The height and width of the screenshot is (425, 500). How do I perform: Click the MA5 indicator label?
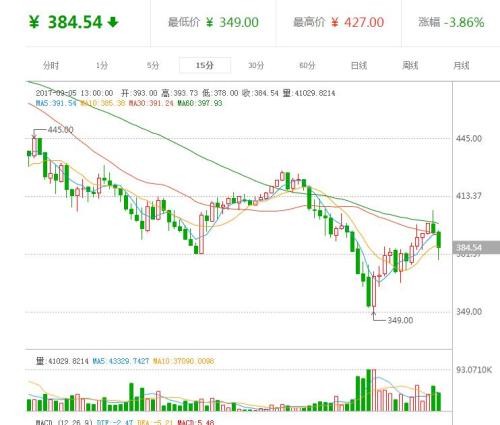[x=56, y=103]
